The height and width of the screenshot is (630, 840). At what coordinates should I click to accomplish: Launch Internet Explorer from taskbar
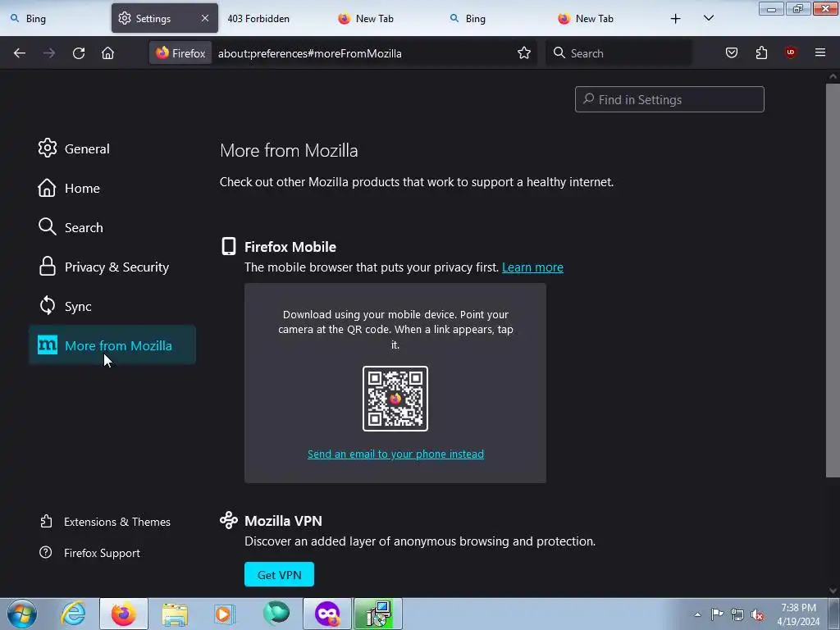(73, 614)
